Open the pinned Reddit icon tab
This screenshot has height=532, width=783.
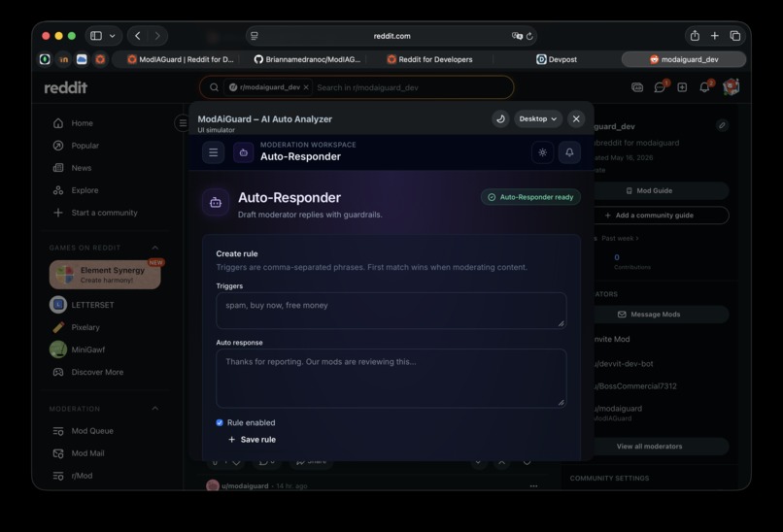click(100, 59)
